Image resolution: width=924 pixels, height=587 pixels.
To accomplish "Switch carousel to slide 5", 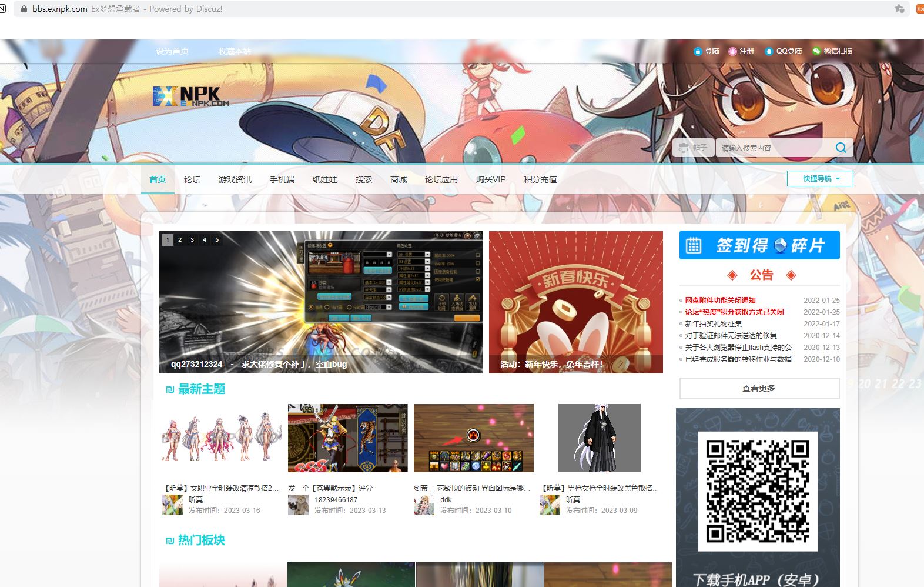I will pyautogui.click(x=217, y=240).
